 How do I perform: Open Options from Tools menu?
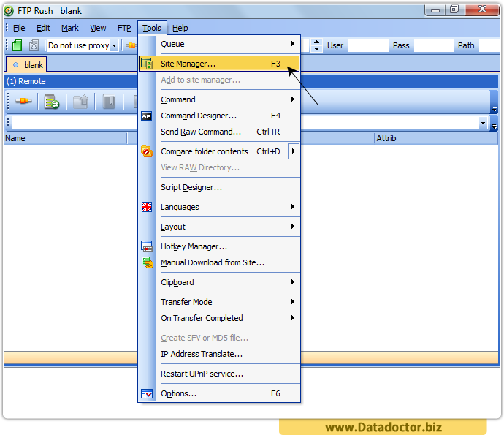click(x=219, y=393)
